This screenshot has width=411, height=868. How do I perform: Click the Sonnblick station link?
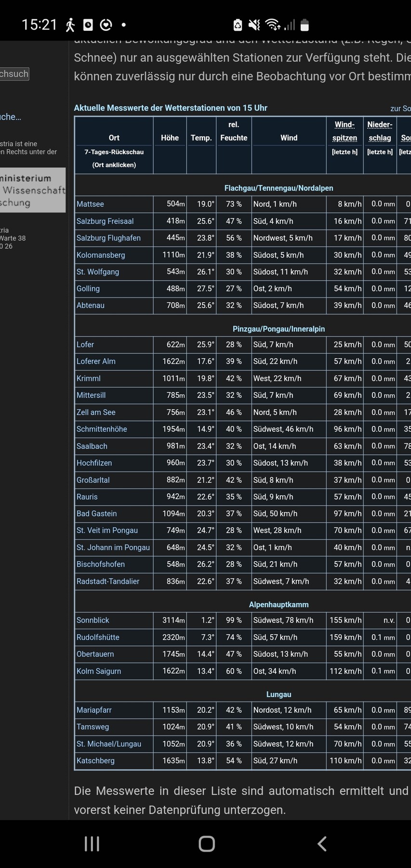(x=93, y=620)
